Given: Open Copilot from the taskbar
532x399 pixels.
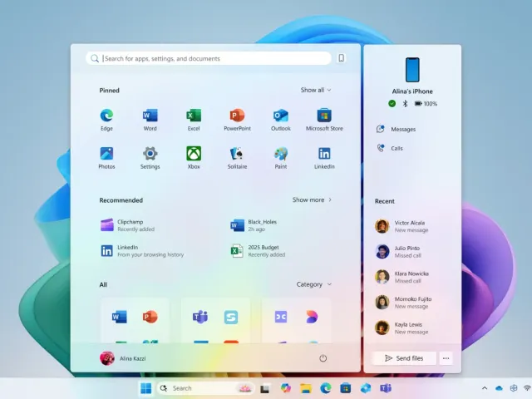Looking at the screenshot, I should click(286, 388).
